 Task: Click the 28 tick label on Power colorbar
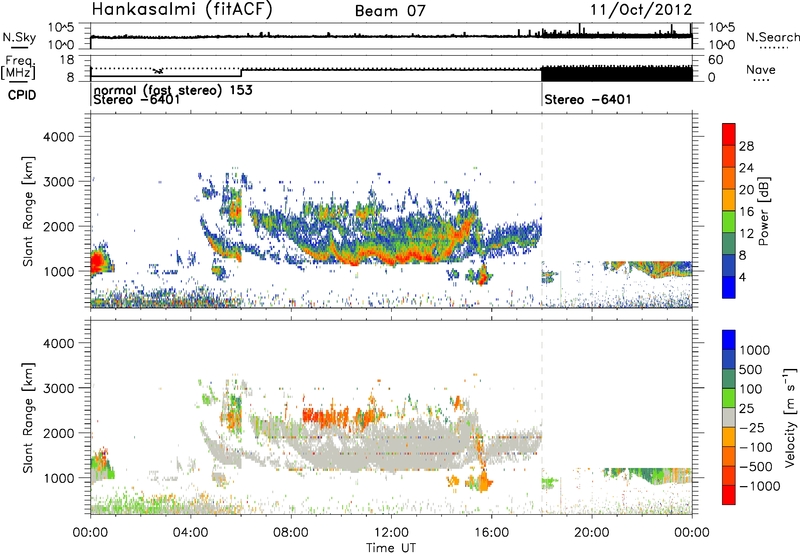click(x=746, y=146)
